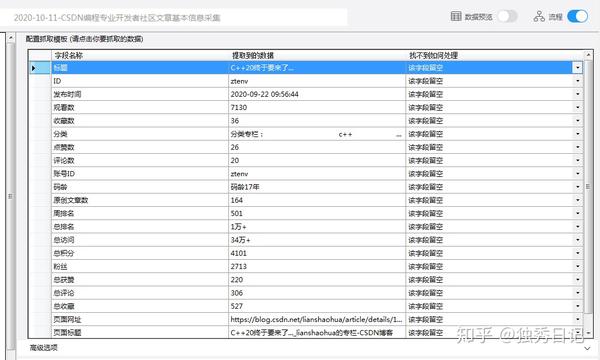
Task: Open the dropdown arrow in the 原创文章数 row
Action: pyautogui.click(x=577, y=200)
